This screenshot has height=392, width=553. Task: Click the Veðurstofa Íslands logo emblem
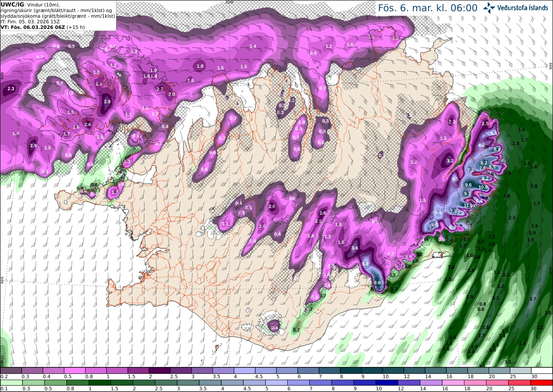(x=489, y=7)
